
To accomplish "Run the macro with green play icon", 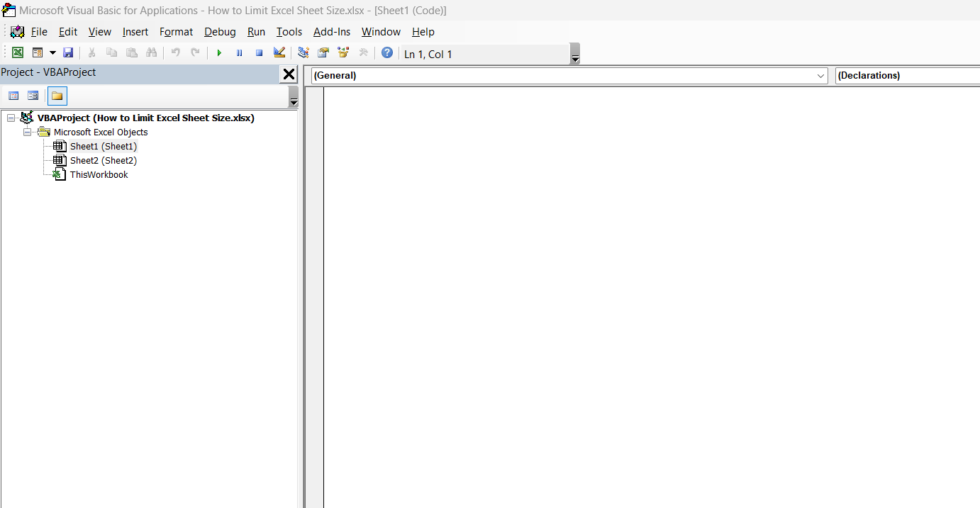I will pos(219,53).
